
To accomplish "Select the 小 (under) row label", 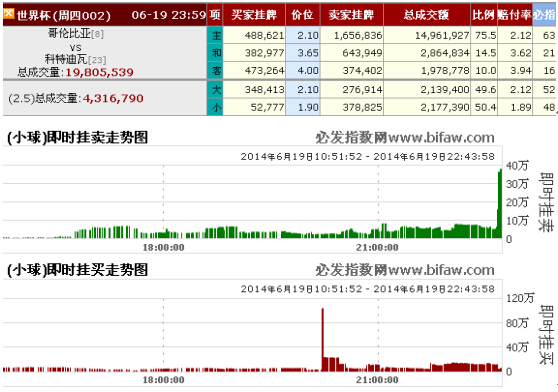I will [x=215, y=107].
